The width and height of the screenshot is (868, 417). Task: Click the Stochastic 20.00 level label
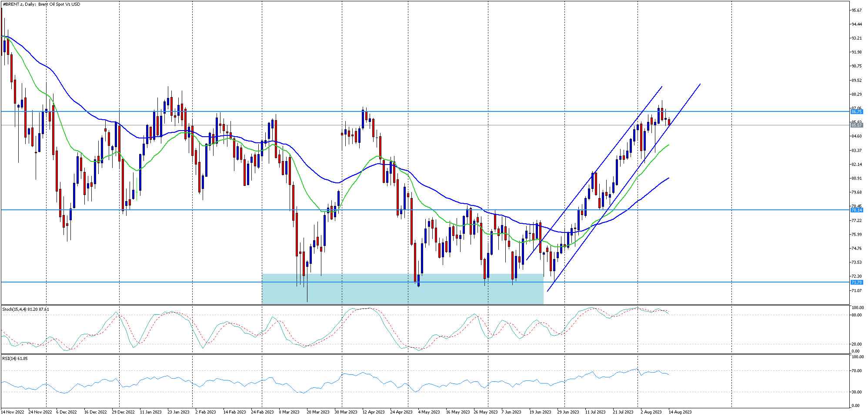[857, 344]
